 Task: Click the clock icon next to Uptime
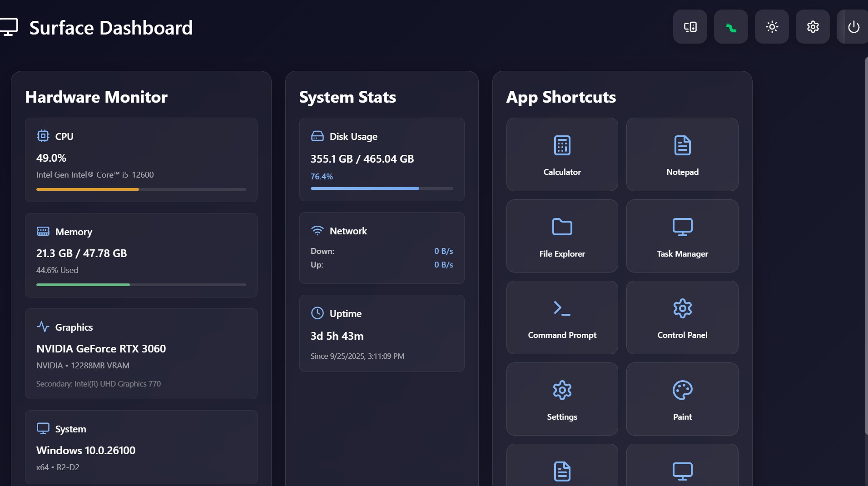coord(317,313)
